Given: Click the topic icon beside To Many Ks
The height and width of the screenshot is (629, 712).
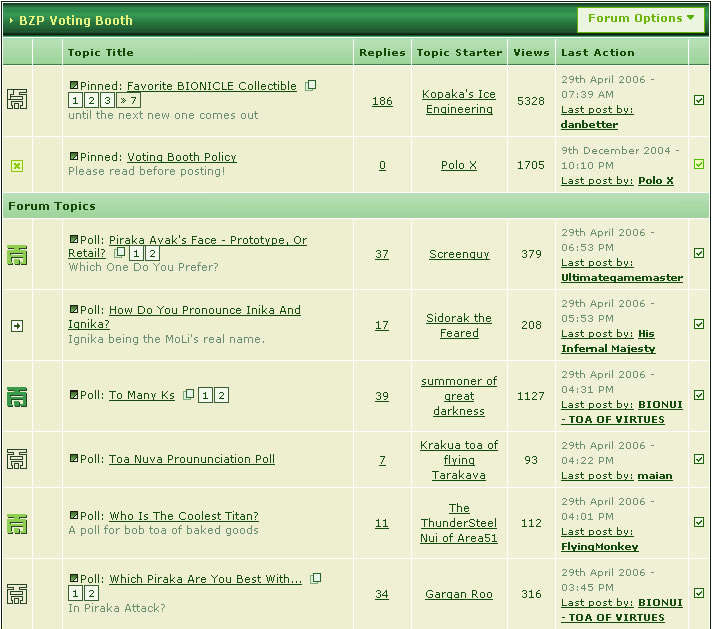Looking at the screenshot, I should (17, 397).
